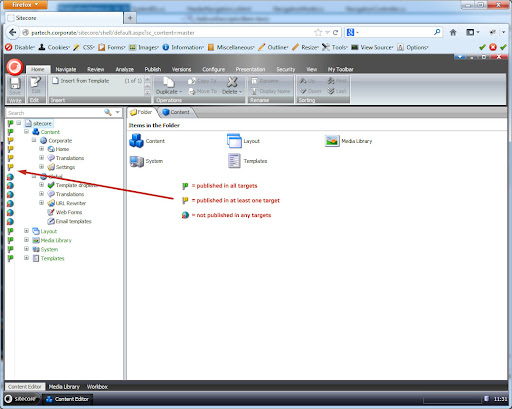Screen dimensions: 512x409
Task: Click the green flag beside Templates node
Action: [x=10, y=258]
